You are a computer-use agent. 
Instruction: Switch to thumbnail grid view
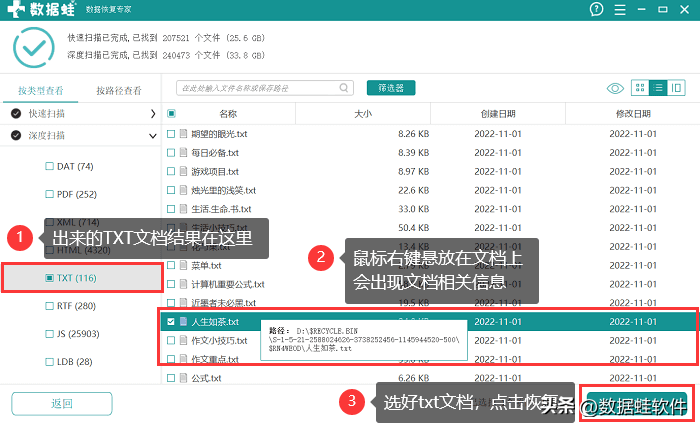pyautogui.click(x=641, y=88)
